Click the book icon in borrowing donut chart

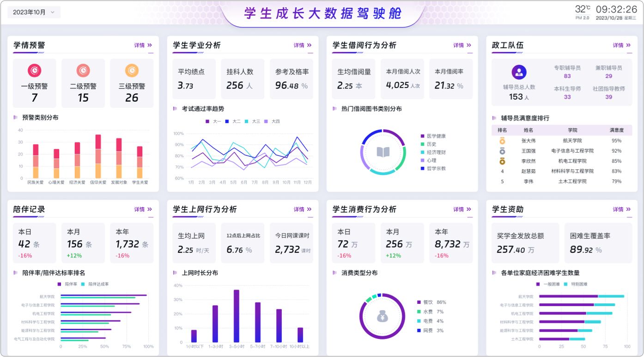point(383,152)
